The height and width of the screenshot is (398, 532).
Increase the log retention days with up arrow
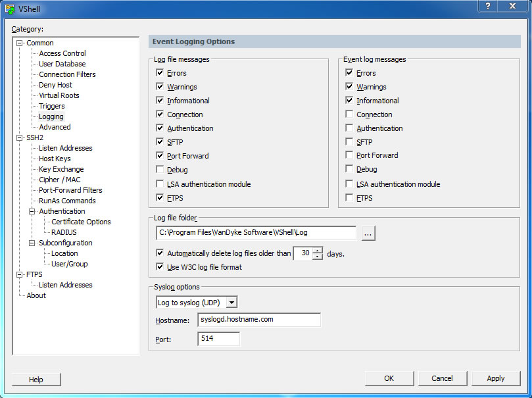click(318, 250)
